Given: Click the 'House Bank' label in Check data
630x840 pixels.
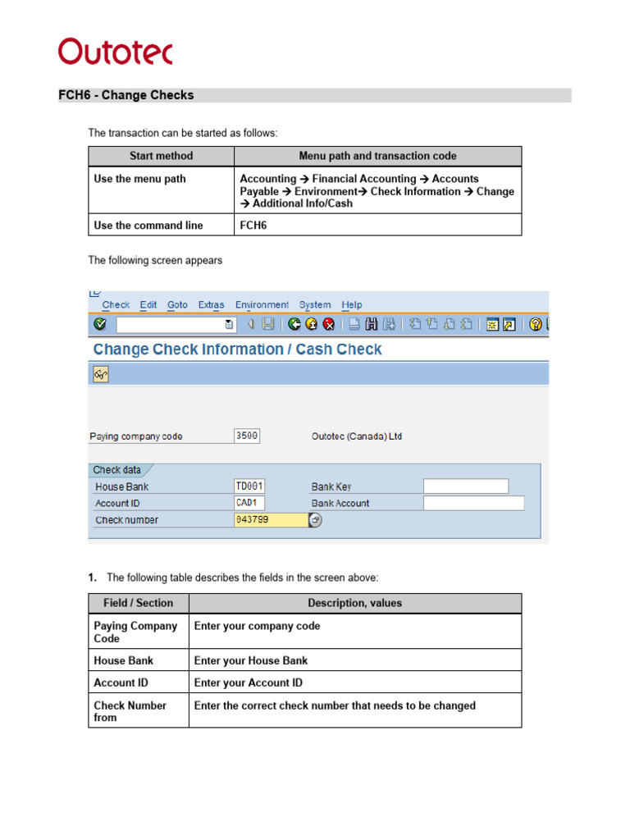Looking at the screenshot, I should tap(121, 487).
